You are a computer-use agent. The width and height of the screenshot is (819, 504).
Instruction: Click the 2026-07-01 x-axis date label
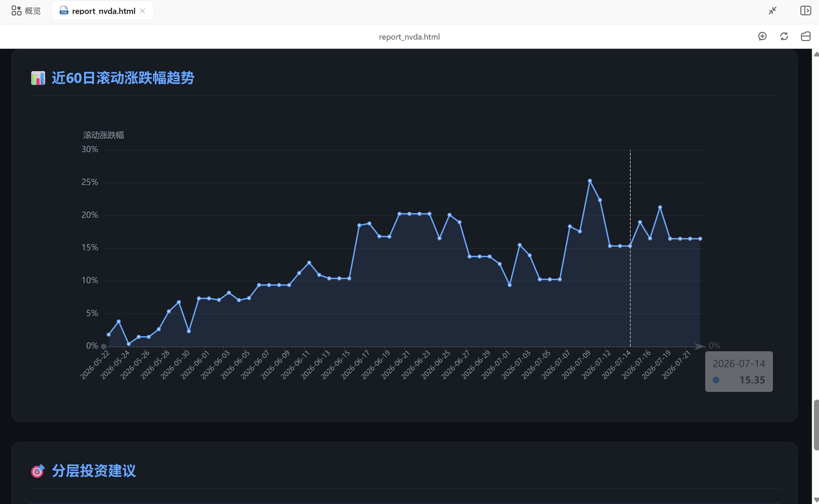[x=496, y=365]
